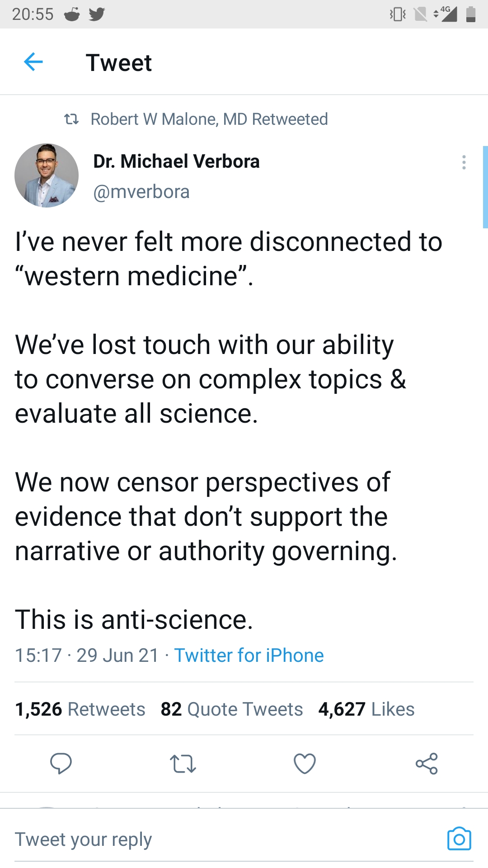Open the Twitter for iPhone link

249,656
